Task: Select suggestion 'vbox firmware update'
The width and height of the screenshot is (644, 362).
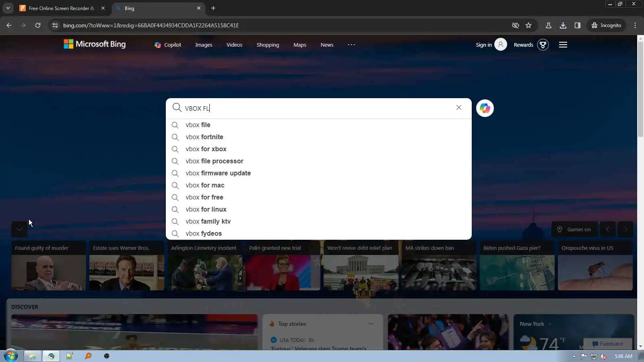Action: (319, 173)
